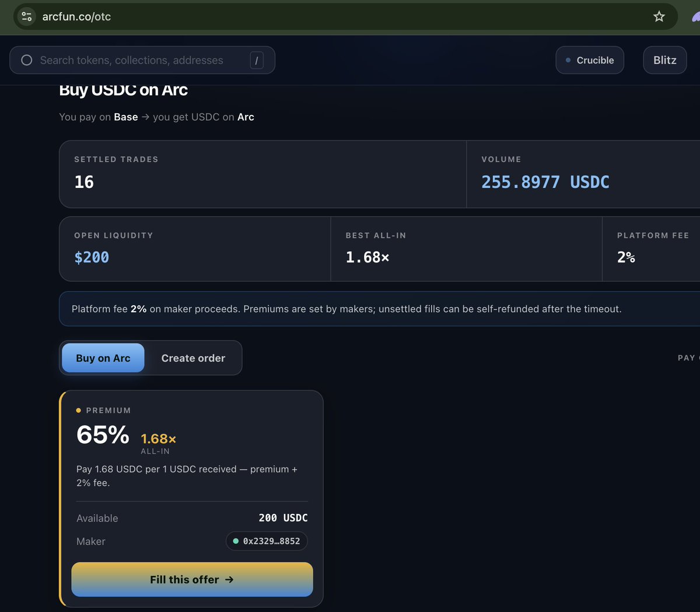Click the PREMIUM label with yellow dot
Viewport: 700px width, 612px height.
click(x=103, y=410)
